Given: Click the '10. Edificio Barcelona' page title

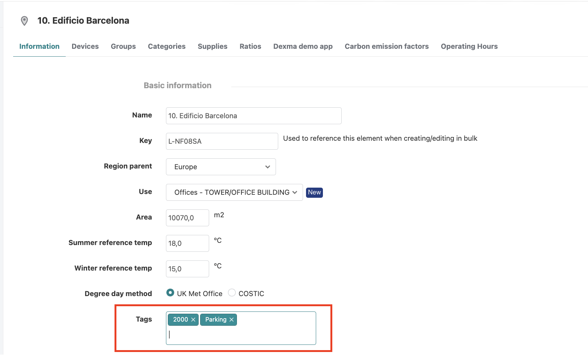Looking at the screenshot, I should (x=83, y=21).
